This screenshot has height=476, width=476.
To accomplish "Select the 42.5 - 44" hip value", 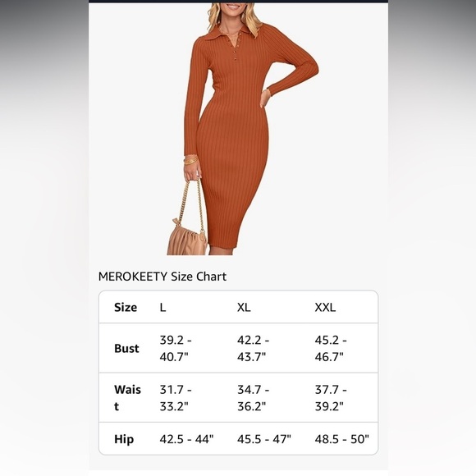I will point(186,439).
